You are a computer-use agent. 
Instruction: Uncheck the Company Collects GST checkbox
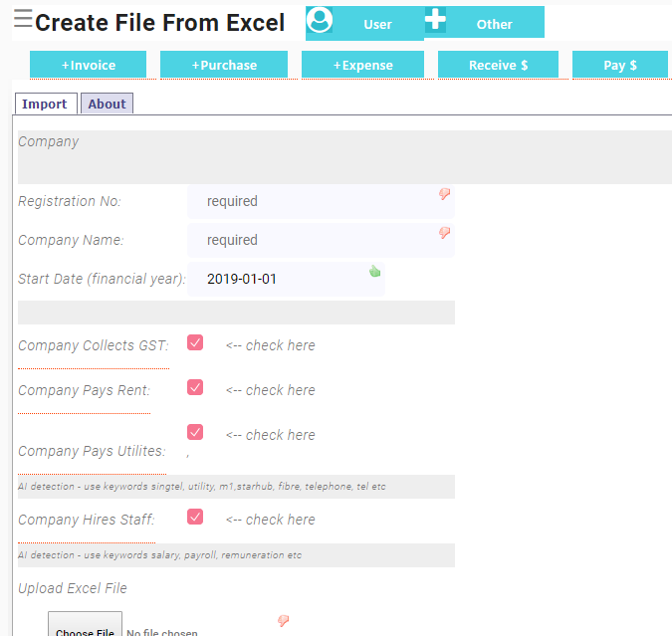(195, 342)
